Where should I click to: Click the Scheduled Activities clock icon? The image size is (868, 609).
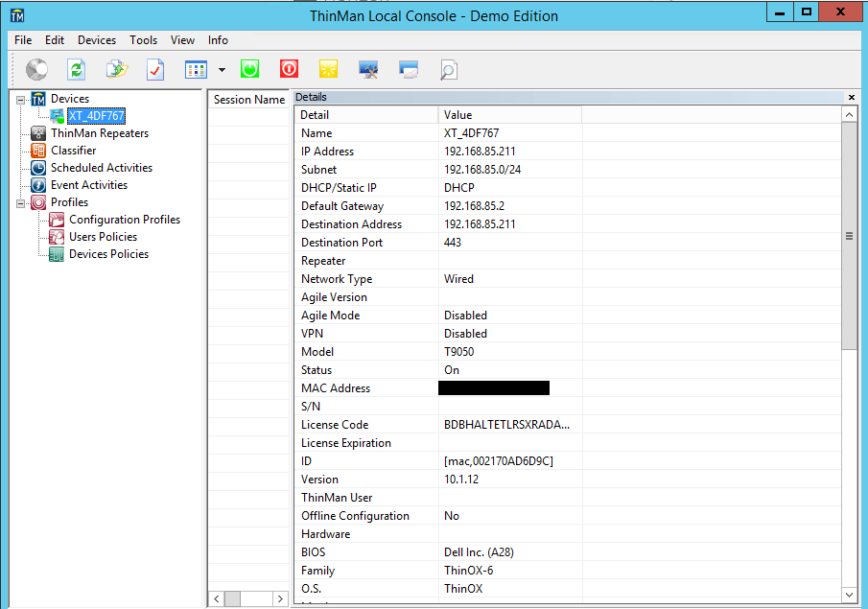[x=38, y=168]
